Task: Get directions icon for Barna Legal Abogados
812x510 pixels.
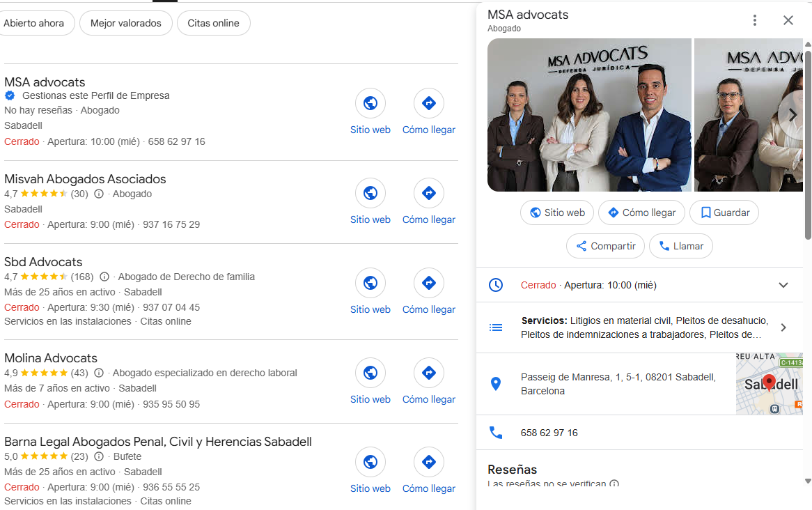Action: coord(429,462)
